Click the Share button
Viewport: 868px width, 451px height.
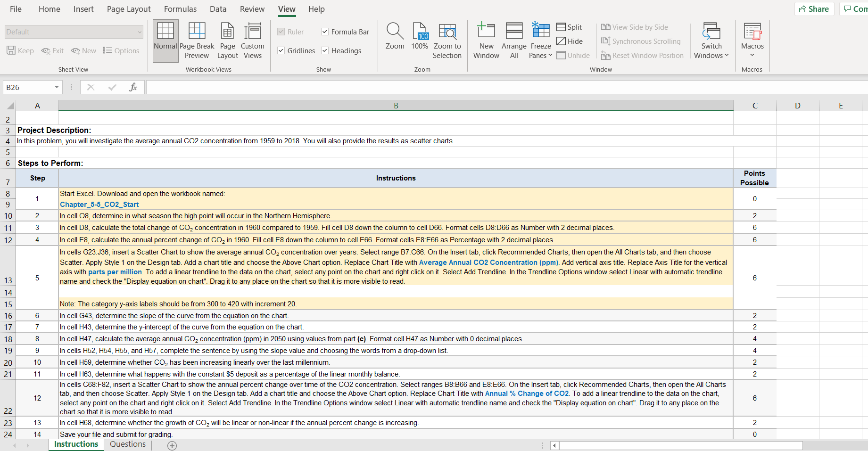click(x=814, y=9)
